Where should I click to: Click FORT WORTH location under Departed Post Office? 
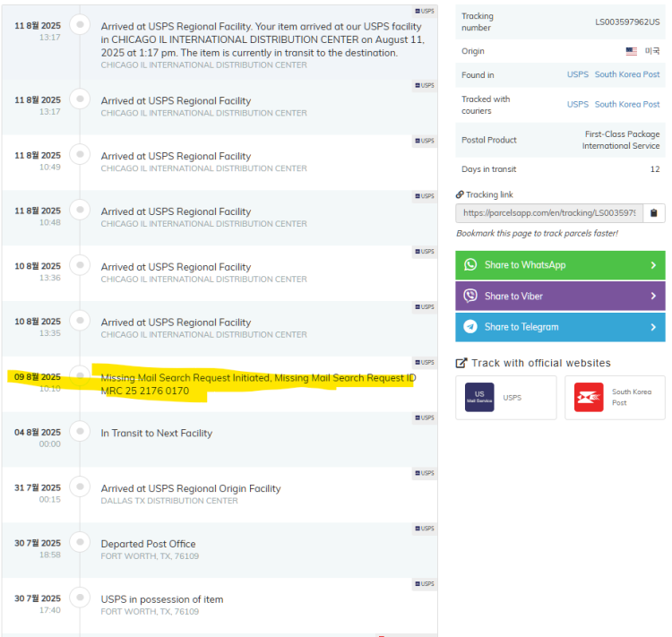tap(150, 556)
